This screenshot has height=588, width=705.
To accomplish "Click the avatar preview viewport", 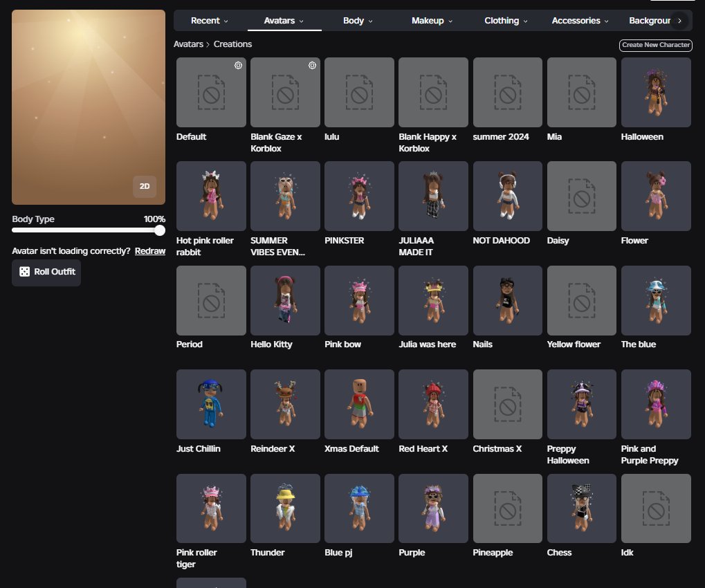I will 89,107.
